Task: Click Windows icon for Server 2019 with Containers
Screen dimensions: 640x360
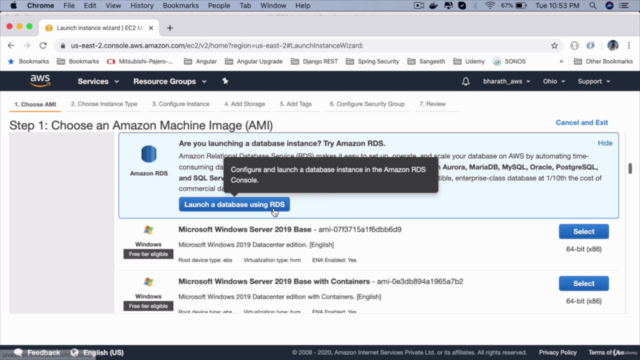Action: coord(148,282)
